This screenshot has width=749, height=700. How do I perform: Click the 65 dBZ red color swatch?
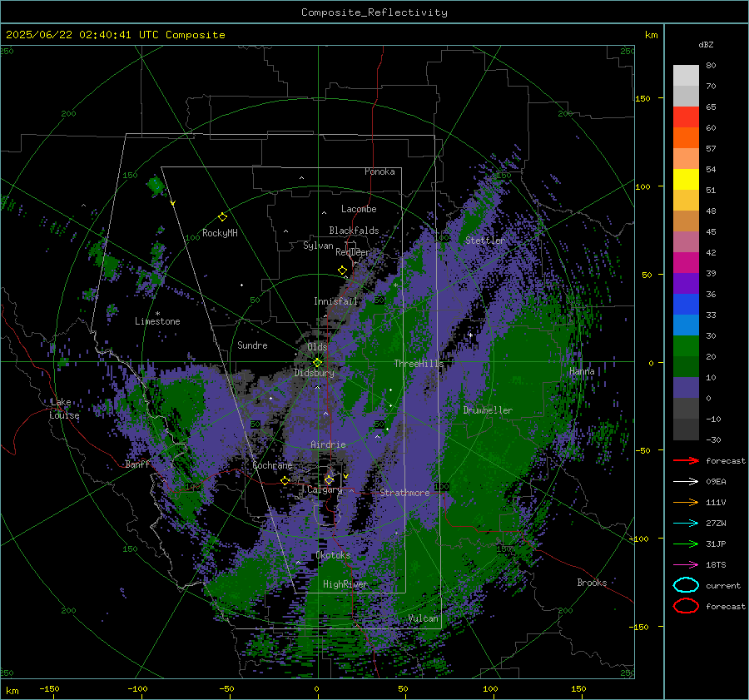[x=686, y=117]
